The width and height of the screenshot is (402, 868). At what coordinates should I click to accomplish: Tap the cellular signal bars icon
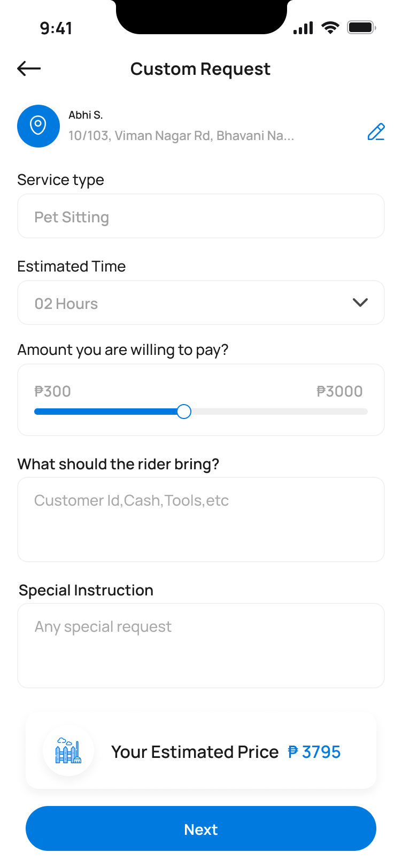pos(303,28)
